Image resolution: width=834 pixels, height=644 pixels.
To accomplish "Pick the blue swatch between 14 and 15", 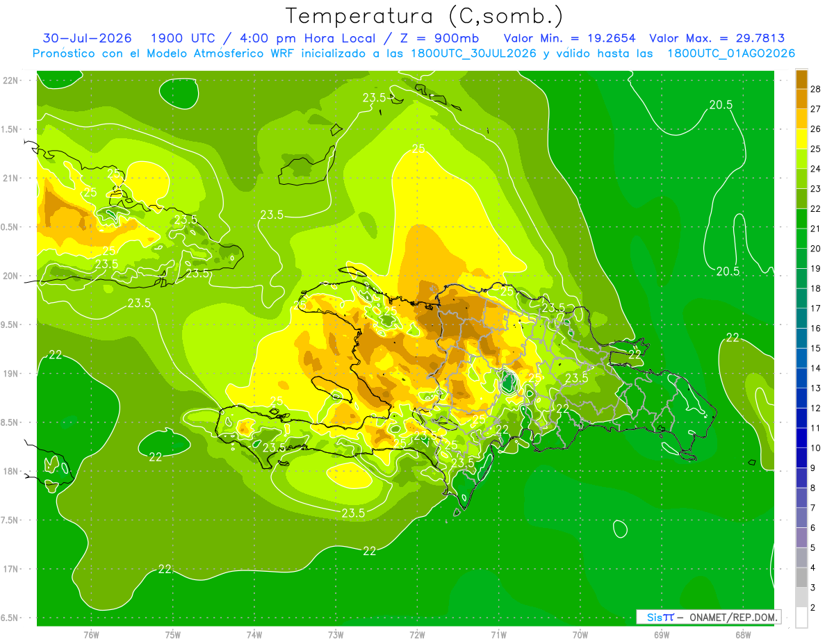I will [801, 358].
